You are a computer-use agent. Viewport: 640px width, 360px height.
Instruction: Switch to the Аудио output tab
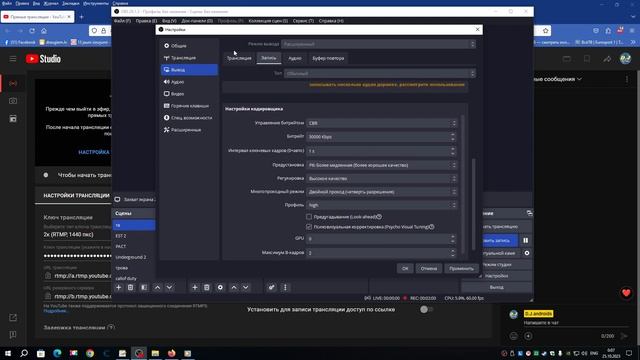click(x=295, y=58)
